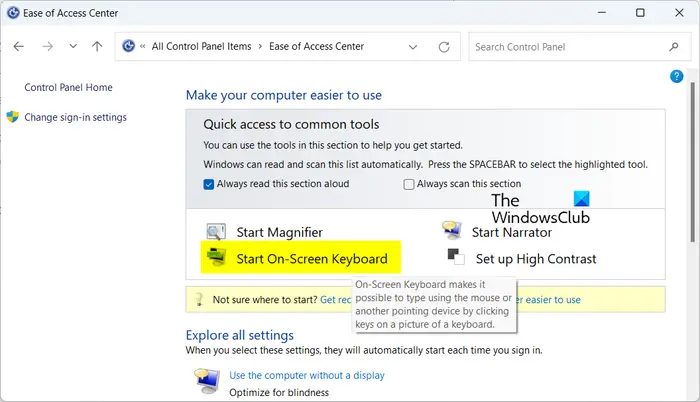Image resolution: width=700 pixels, height=402 pixels.
Task: Click the computer without display icon
Action: [x=207, y=381]
